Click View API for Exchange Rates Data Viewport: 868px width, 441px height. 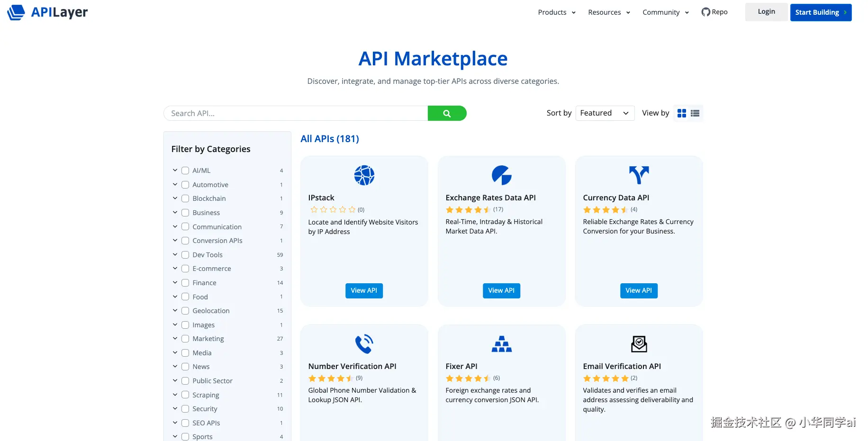[501, 290]
